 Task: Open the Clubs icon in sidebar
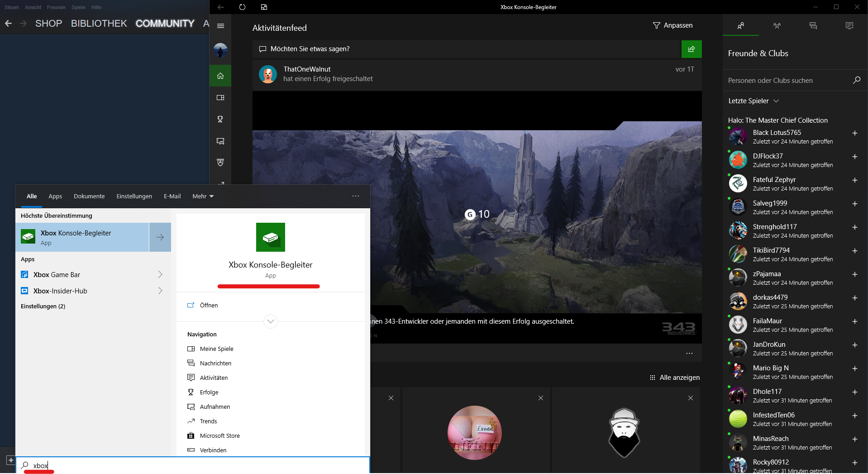[220, 163]
